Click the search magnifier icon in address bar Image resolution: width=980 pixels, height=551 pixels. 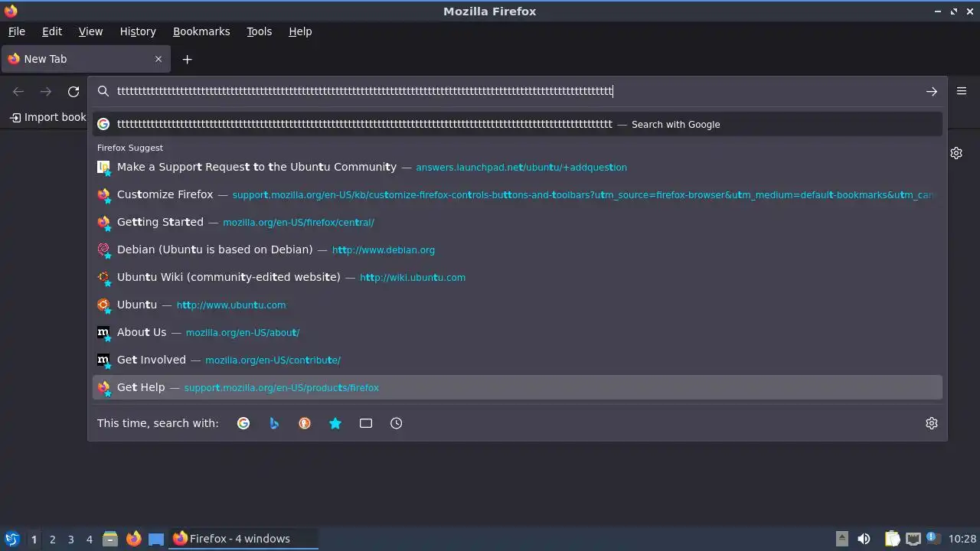[x=103, y=91]
